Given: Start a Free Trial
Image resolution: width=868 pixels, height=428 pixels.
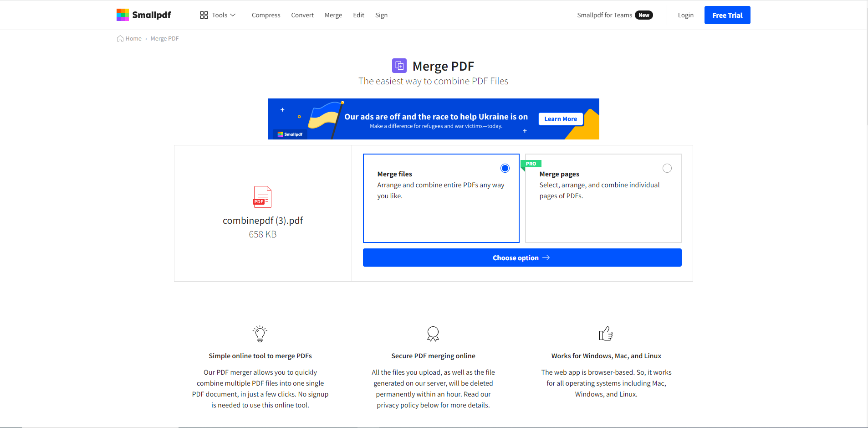Looking at the screenshot, I should (726, 15).
